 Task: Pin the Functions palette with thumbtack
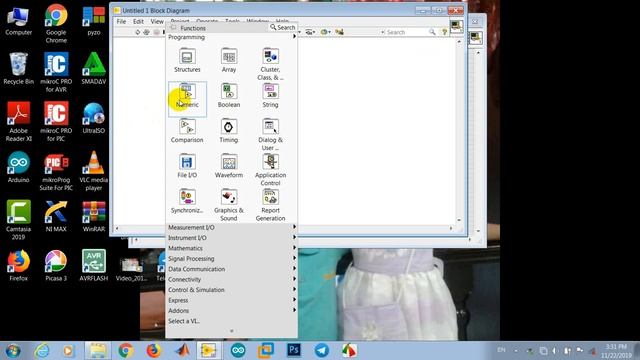pos(173,27)
